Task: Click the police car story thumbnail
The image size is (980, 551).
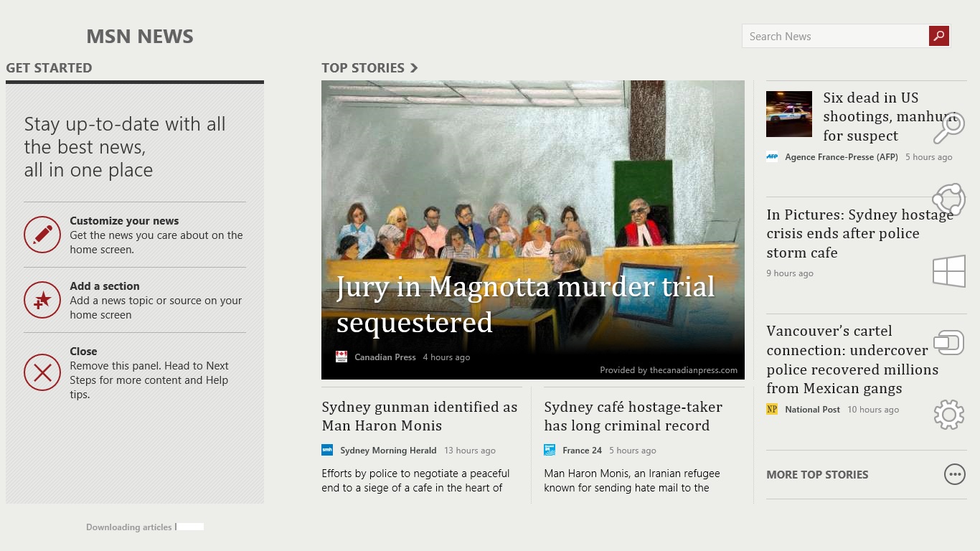Action: point(789,114)
